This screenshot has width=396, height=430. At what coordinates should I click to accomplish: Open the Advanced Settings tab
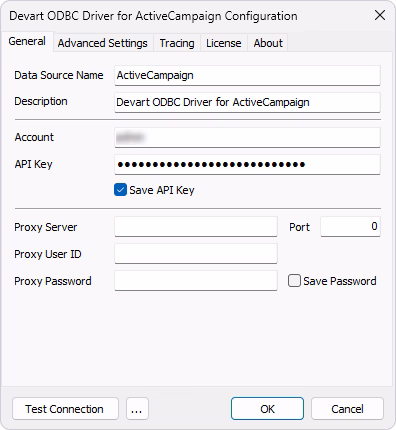pyautogui.click(x=103, y=43)
